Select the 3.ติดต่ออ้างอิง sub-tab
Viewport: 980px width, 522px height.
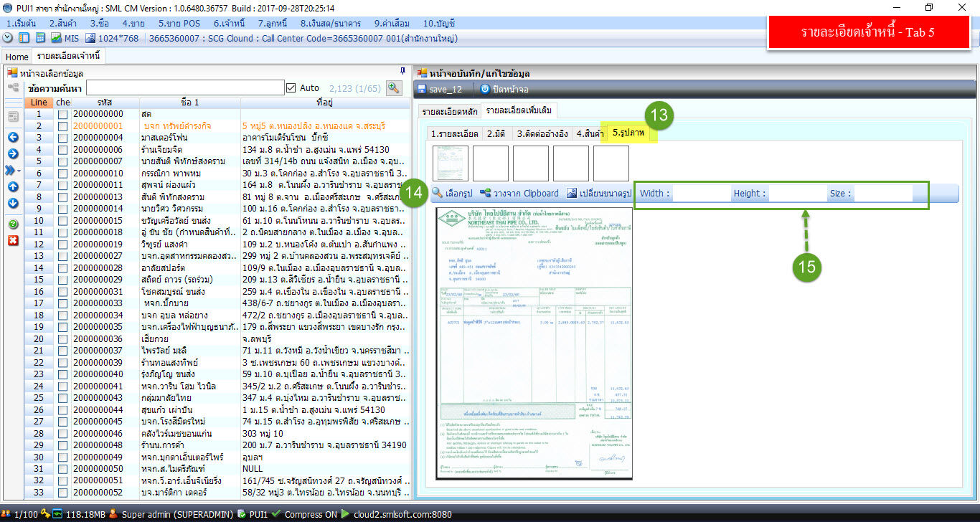[x=542, y=133]
